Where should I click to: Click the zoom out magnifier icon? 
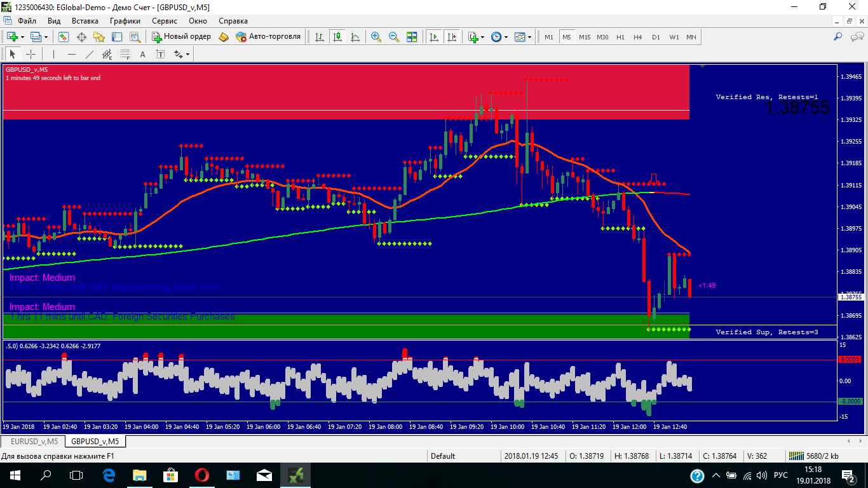(x=394, y=37)
